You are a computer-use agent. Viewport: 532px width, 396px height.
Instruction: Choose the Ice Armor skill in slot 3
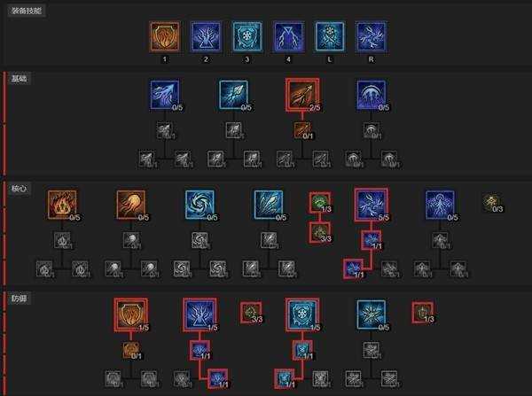pyautogui.click(x=247, y=36)
